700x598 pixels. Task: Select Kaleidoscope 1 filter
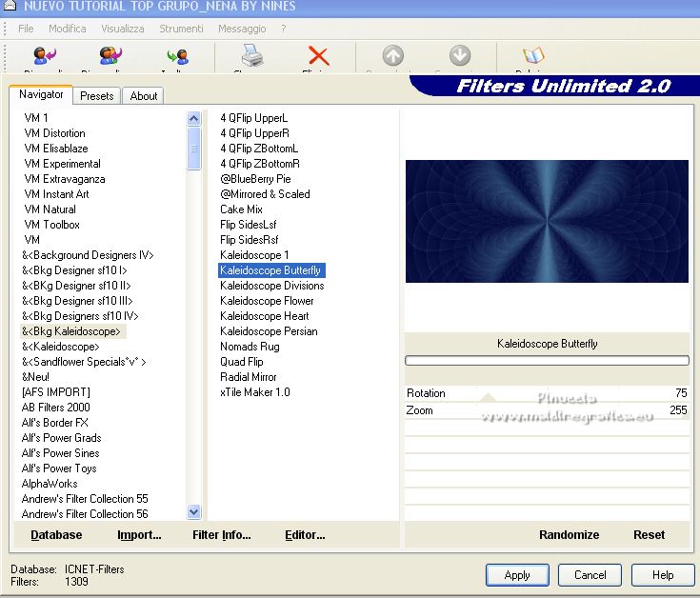[x=254, y=255]
